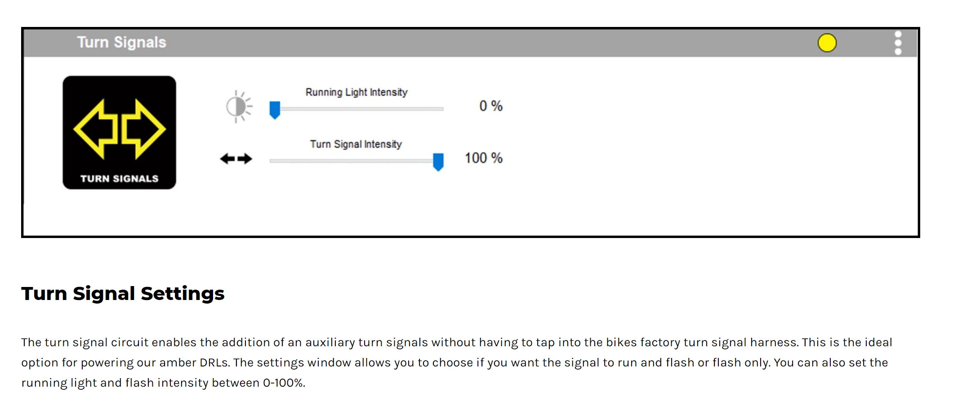This screenshot has height=419, width=980.
Task: Open the three-dot menu in the Turn Signals header
Action: coord(898,43)
